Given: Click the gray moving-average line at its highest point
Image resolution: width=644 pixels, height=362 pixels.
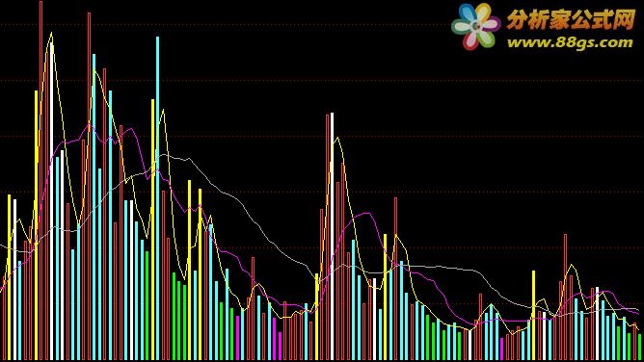Looking at the screenshot, I should tap(164, 155).
